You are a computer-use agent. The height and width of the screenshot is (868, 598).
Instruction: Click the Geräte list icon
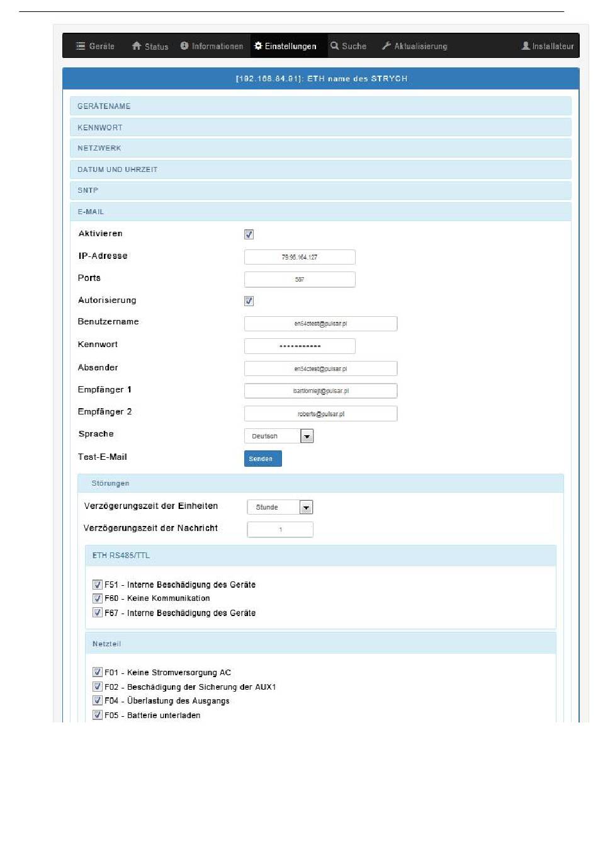click(x=81, y=46)
